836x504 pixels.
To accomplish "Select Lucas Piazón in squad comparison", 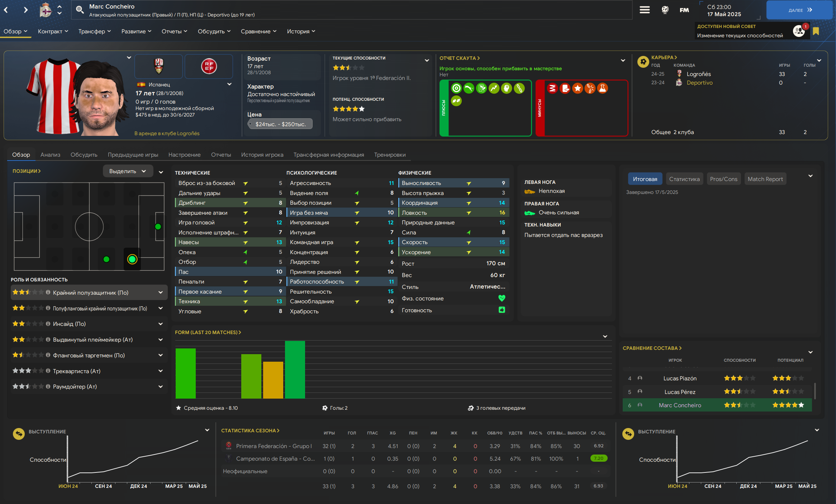I will [x=680, y=378].
